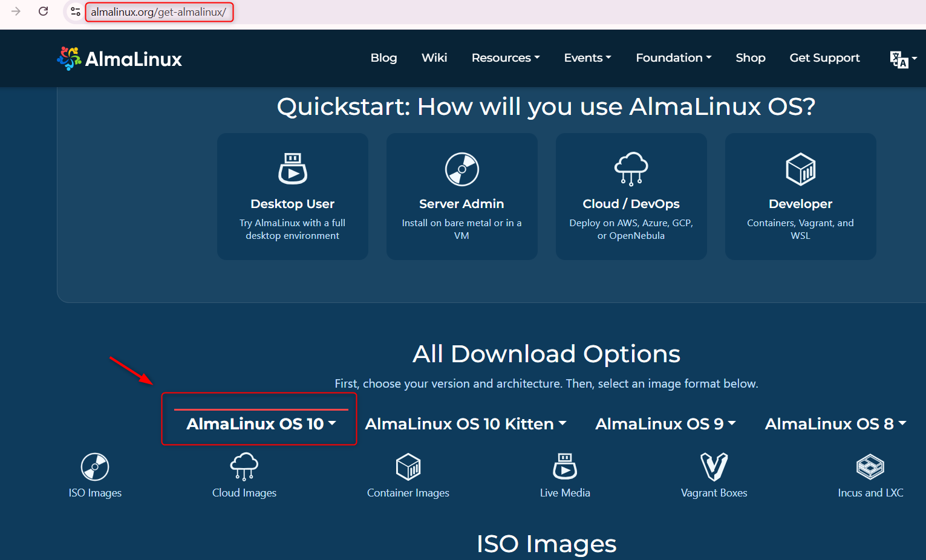This screenshot has height=560, width=926.
Task: Click the Incus and LXC text label
Action: 870,493
